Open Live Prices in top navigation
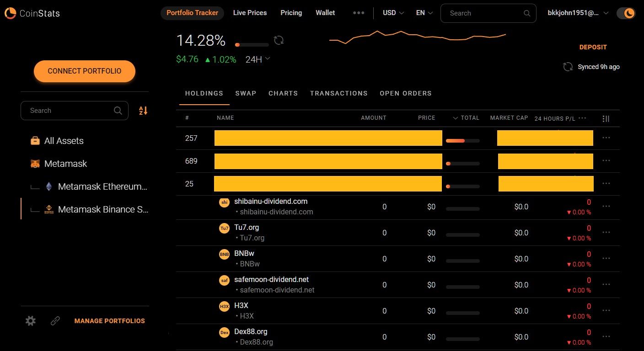644x351 pixels. click(250, 13)
